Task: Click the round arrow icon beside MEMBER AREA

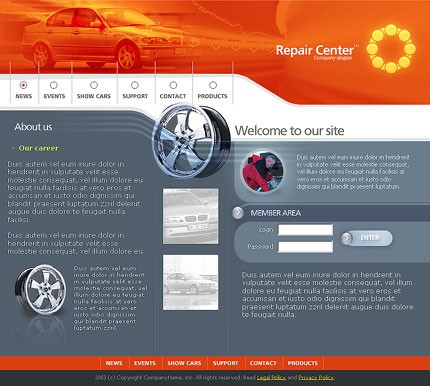Action: 238,213
